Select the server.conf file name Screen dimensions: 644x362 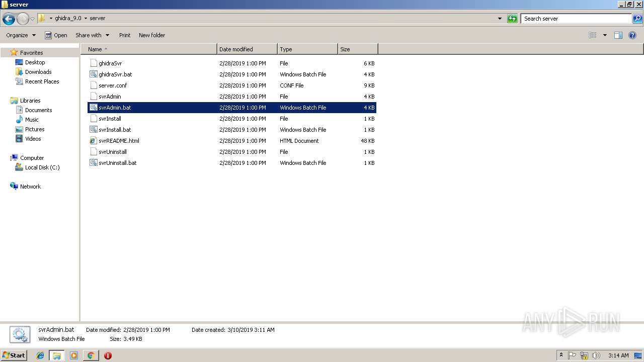tap(113, 85)
